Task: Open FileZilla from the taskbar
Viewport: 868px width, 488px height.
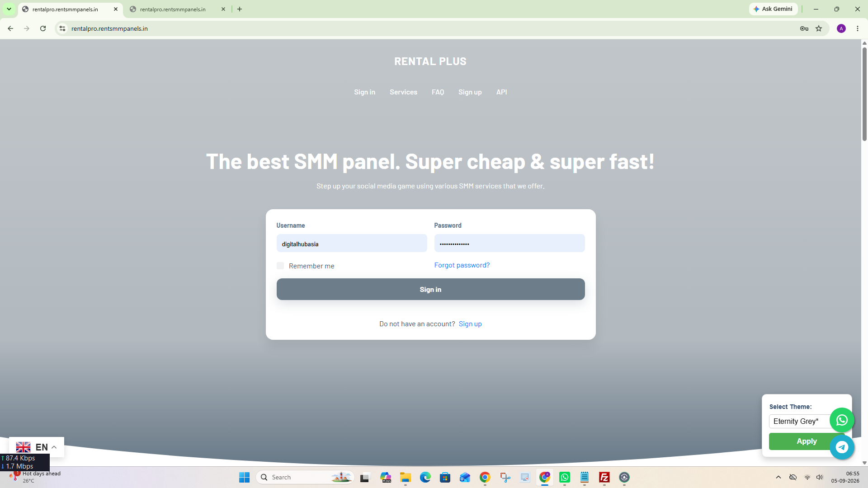Action: point(604,477)
